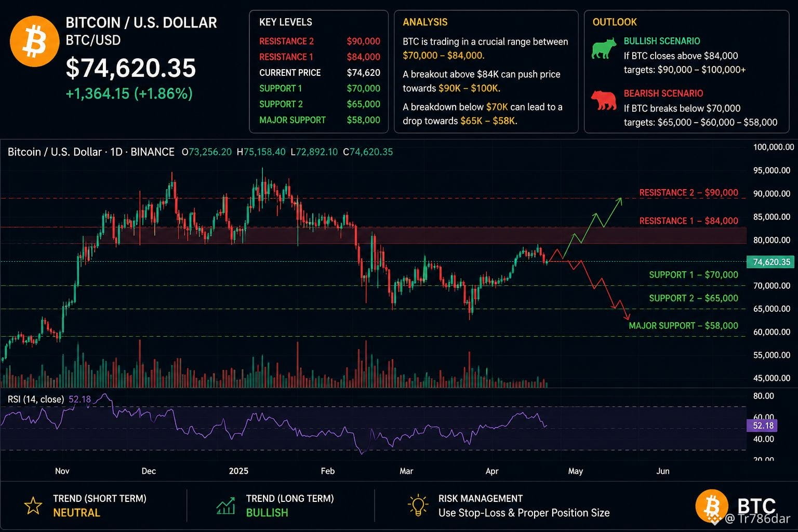Click chart label "RESISTANCE 2 – $90,000"

pyautogui.click(x=688, y=192)
